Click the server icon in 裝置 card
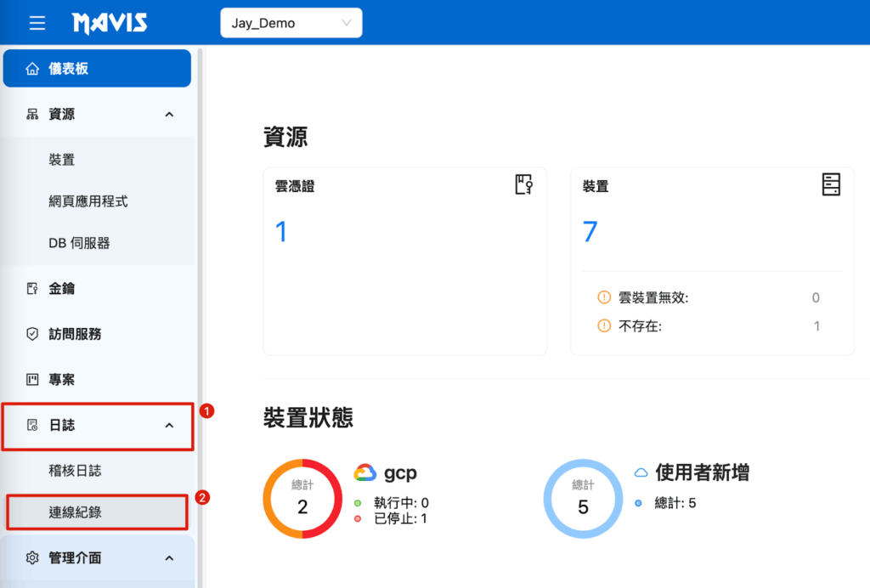Screen dimensions: 870x588 (x=831, y=185)
